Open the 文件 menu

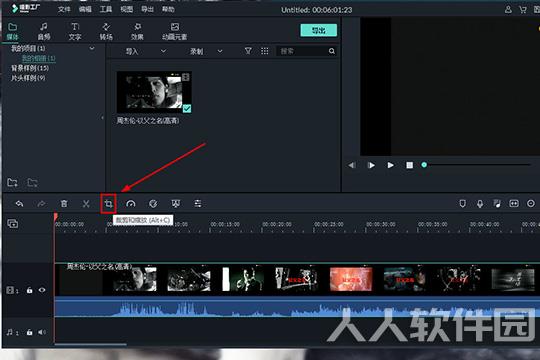tap(64, 9)
